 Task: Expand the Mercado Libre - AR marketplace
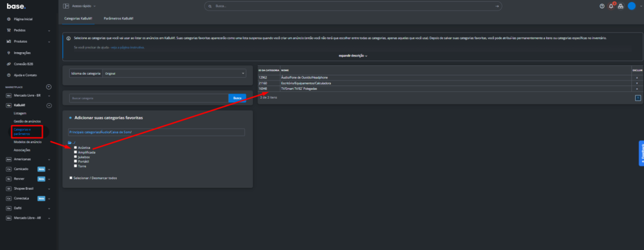[x=49, y=218]
